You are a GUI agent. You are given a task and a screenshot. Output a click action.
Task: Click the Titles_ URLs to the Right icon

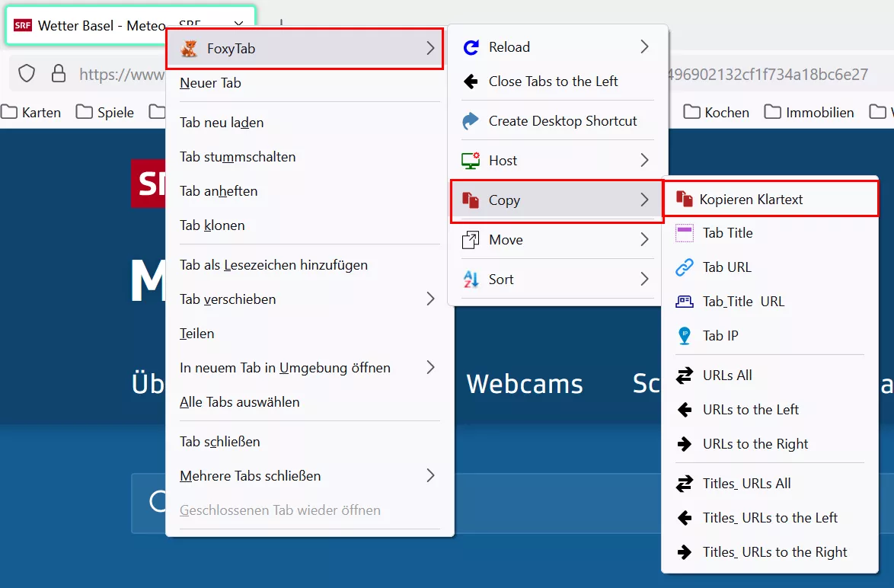[x=684, y=551]
